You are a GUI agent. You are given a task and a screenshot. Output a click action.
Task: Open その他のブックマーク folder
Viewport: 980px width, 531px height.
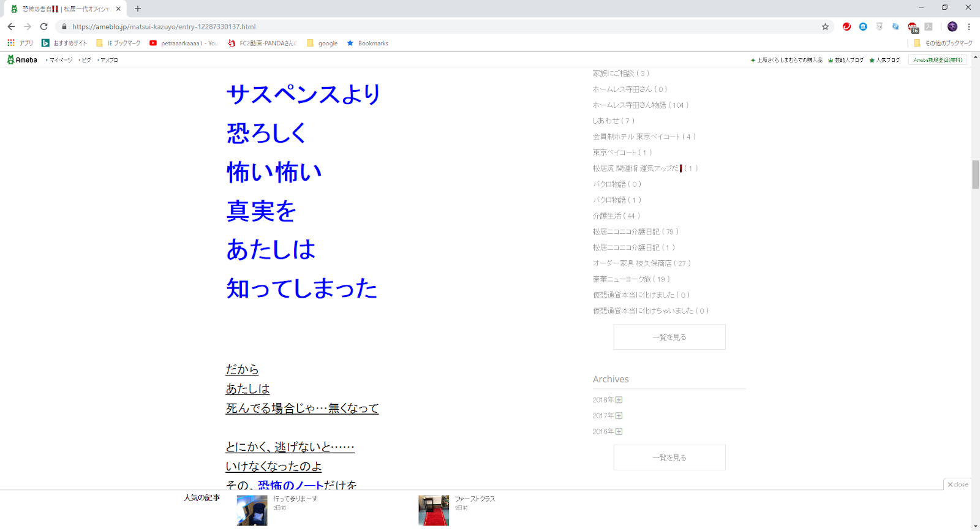pyautogui.click(x=943, y=43)
